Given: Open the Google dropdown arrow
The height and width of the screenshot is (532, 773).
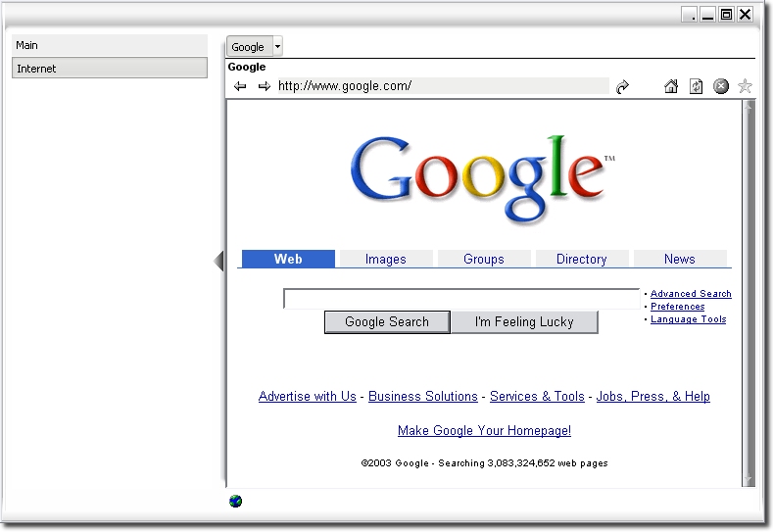Looking at the screenshot, I should pyautogui.click(x=277, y=46).
